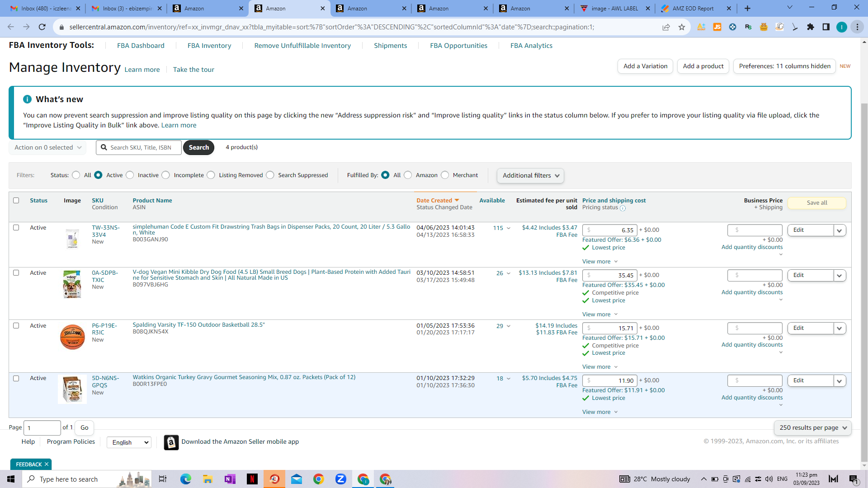Screen dimensions: 868x488
Task: Close the FEEDBACK tab with its X
Action: pyautogui.click(x=47, y=464)
